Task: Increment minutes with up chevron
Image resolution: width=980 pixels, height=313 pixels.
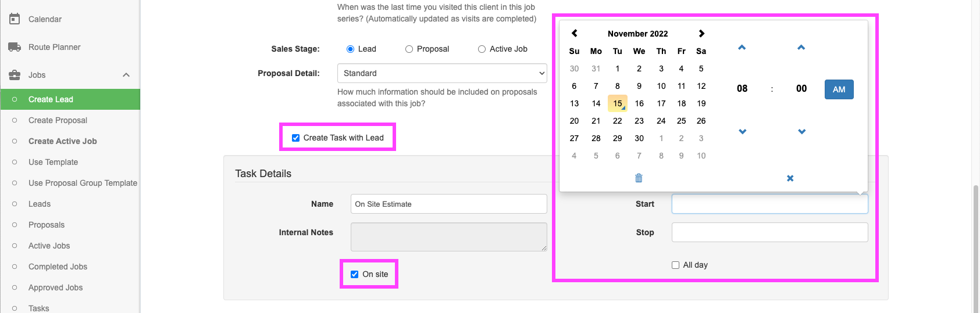Action: click(x=801, y=48)
